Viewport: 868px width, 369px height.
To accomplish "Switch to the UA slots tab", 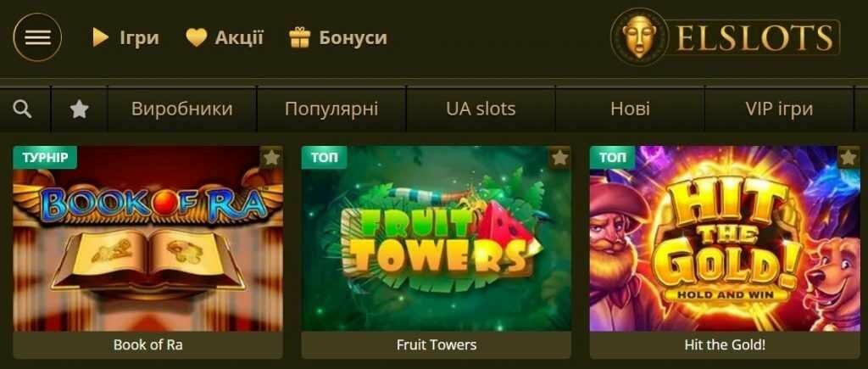I will 481,109.
